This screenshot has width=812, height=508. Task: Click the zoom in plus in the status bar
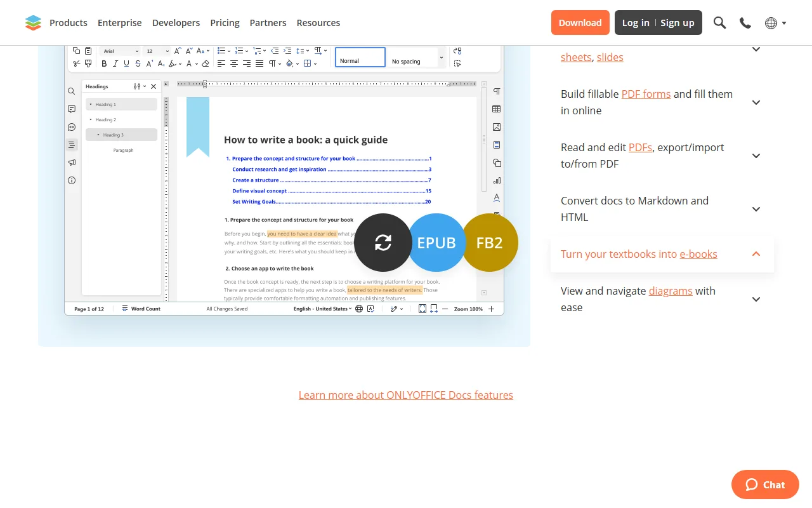pos(491,309)
